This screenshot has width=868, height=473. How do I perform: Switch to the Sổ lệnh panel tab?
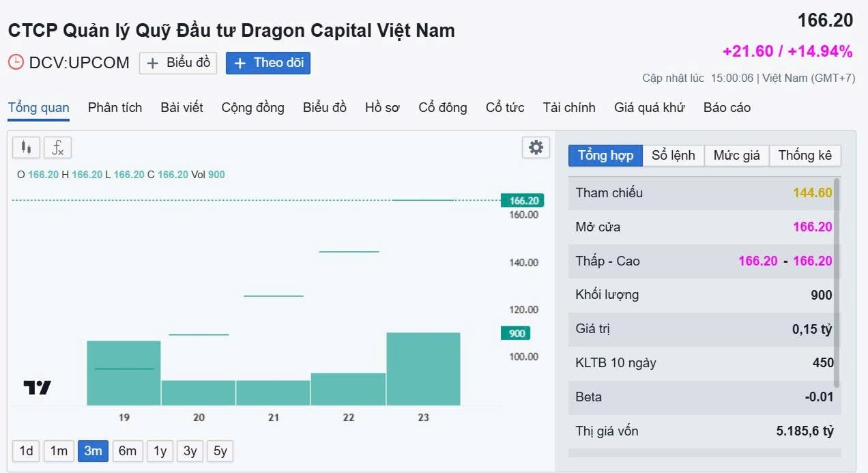pyautogui.click(x=673, y=156)
